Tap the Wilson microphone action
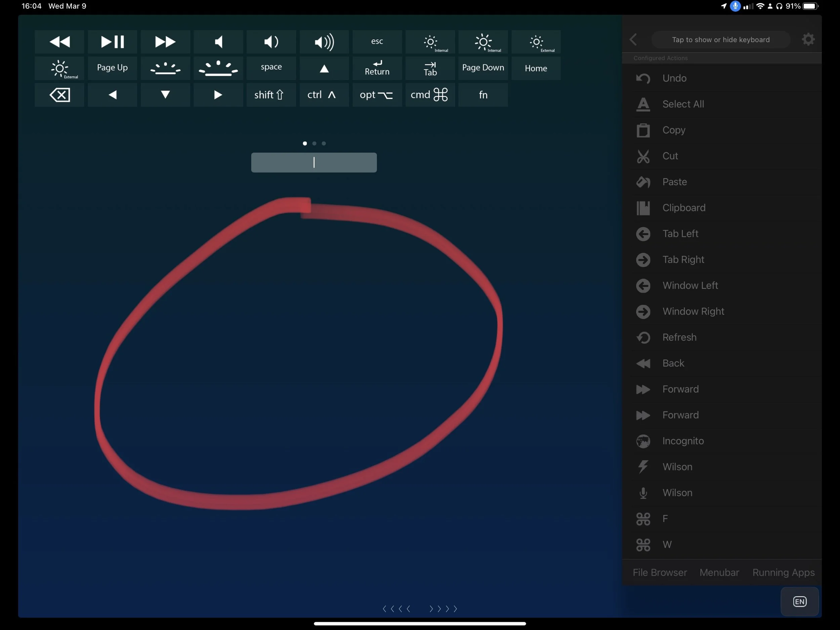 point(677,493)
